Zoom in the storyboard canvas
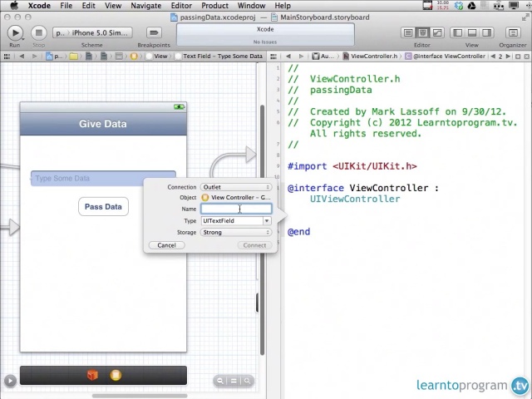This screenshot has width=532, height=399. coord(247,381)
